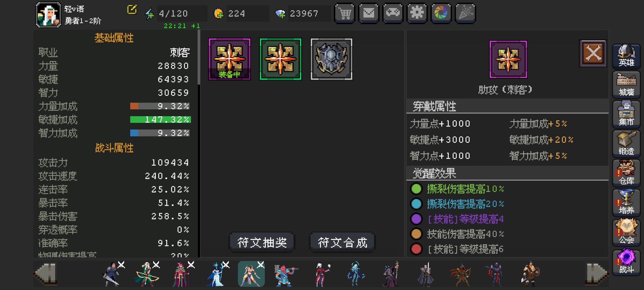Screen dimensions: 644x290
Task: Open the settings gear icon
Action: 417,13
